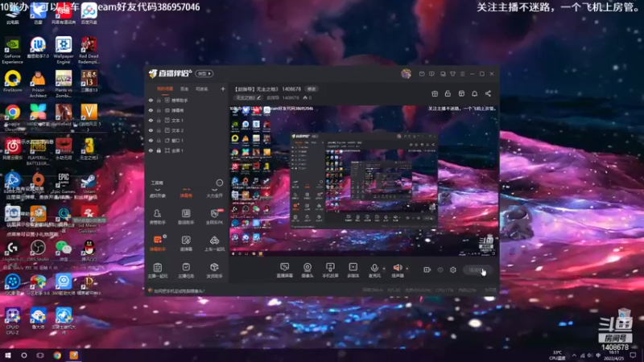
Task: Toggle lock on the 全屏 1 source
Action: 159,150
